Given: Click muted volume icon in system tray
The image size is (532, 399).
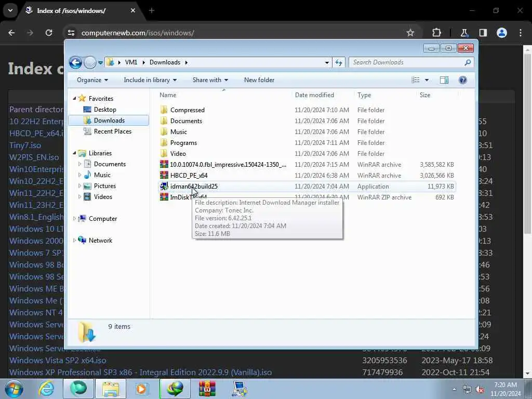Looking at the screenshot, I should coord(480,390).
